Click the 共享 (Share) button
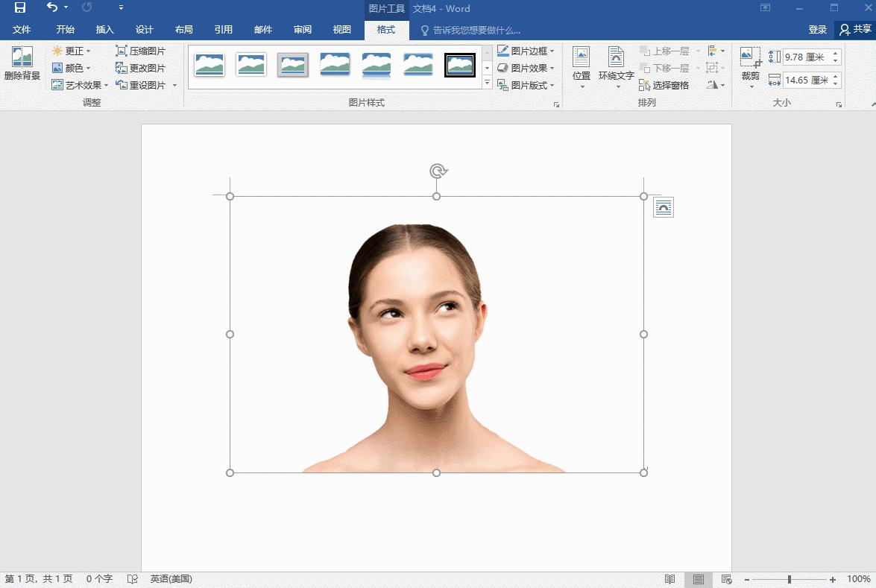 (856, 29)
